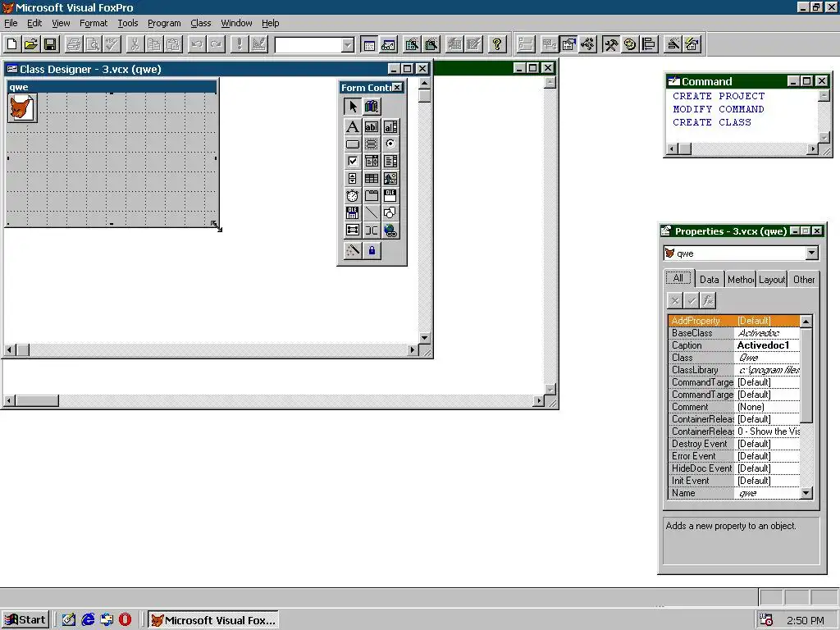
Task: Click the Windows Start button
Action: (x=25, y=620)
